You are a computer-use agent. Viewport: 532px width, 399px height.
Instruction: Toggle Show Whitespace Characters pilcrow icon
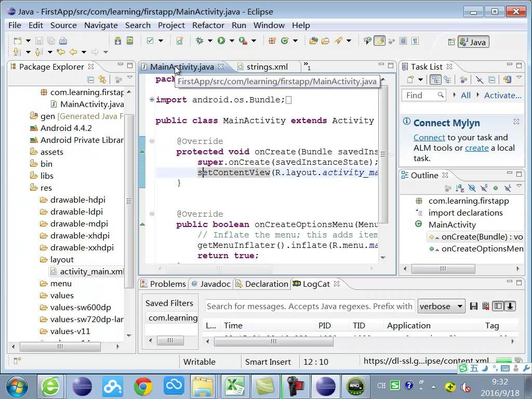(415, 41)
